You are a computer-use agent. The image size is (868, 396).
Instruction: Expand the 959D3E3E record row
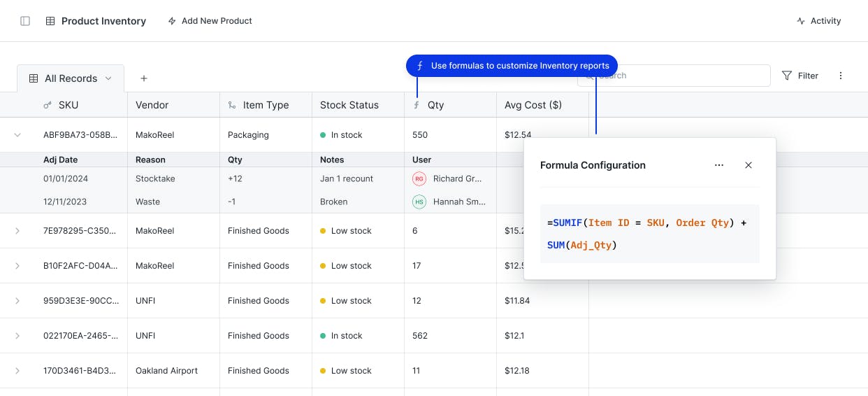[17, 301]
